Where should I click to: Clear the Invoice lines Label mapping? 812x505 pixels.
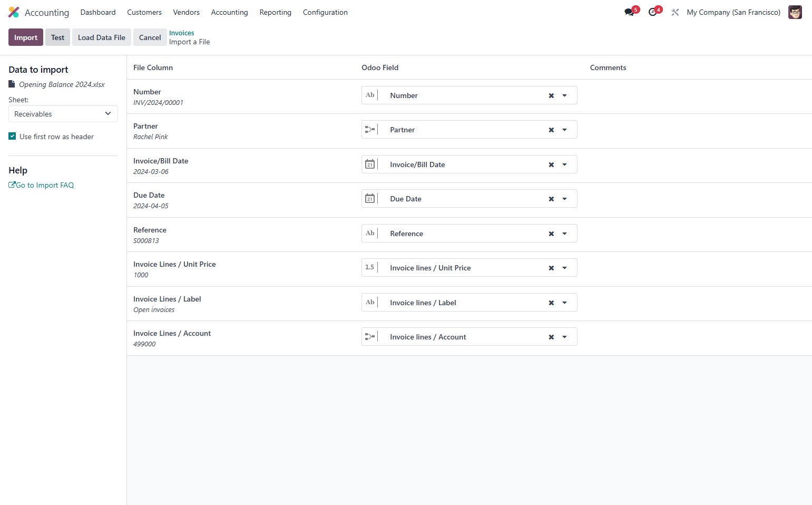coord(551,303)
